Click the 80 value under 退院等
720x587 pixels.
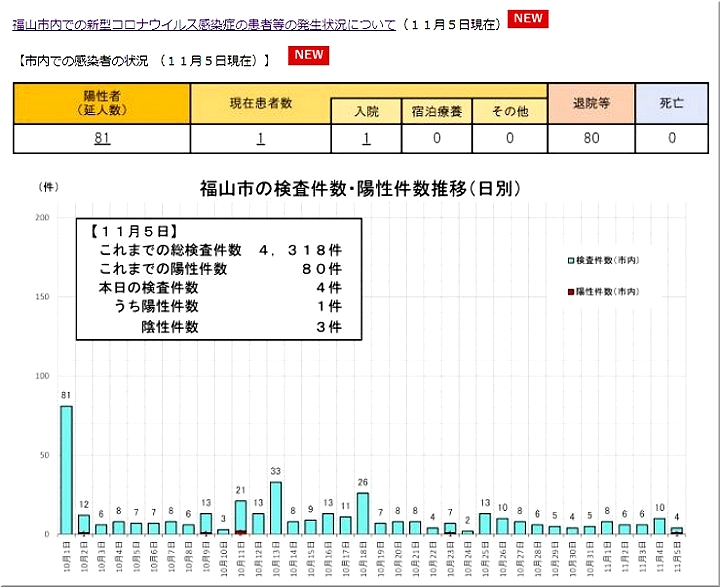pyautogui.click(x=592, y=139)
